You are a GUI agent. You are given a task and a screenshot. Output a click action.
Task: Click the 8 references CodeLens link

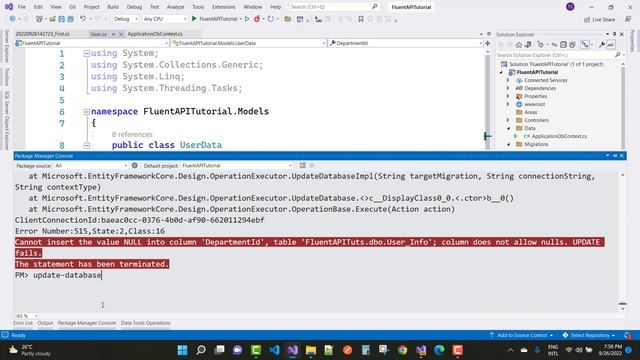point(132,134)
